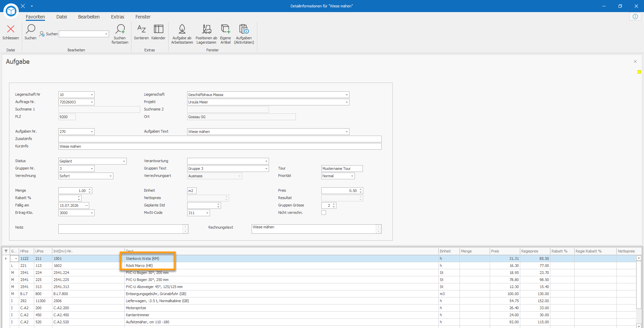This screenshot has width=644, height=328.
Task: Click the info icon in top right
Action: pos(635,16)
